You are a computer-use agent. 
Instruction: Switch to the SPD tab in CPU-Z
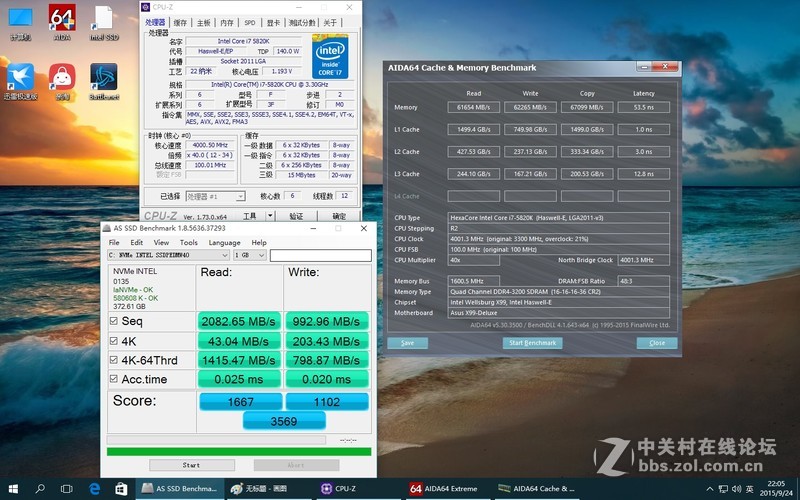coord(250,22)
